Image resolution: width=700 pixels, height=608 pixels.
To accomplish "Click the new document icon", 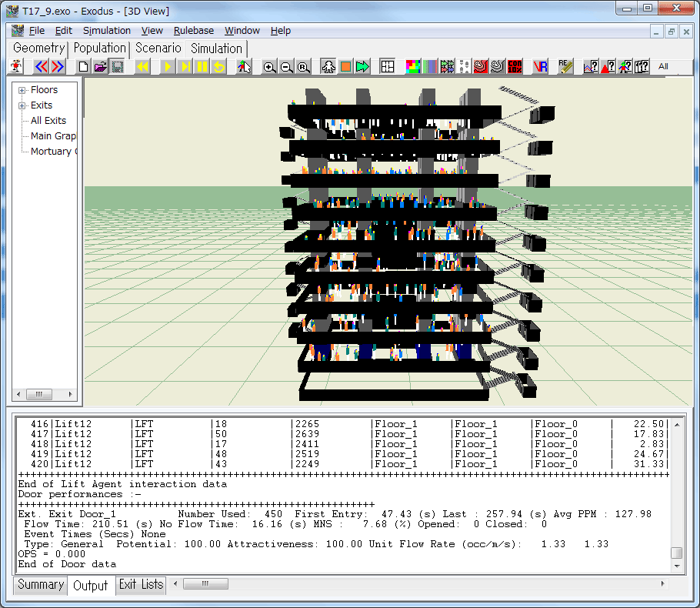I will (x=84, y=67).
